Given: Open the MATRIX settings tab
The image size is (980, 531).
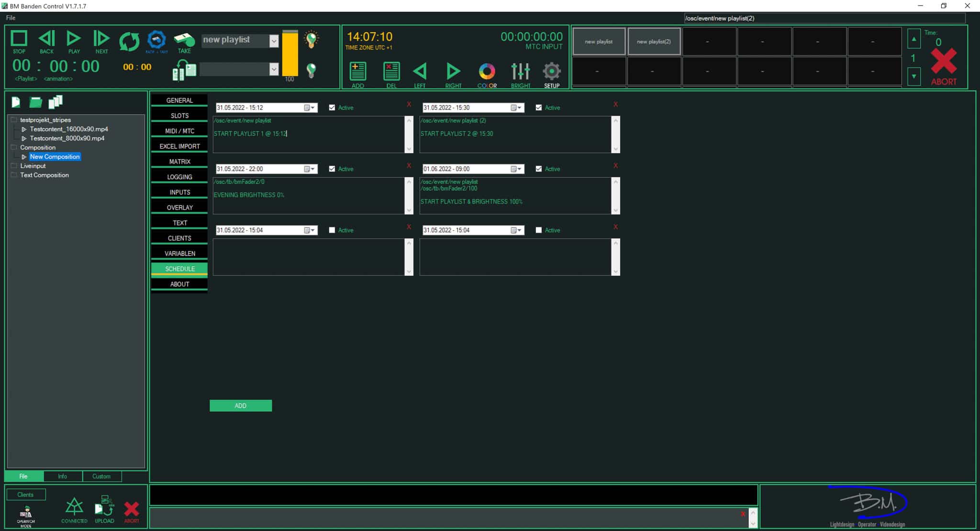Looking at the screenshot, I should (x=179, y=161).
